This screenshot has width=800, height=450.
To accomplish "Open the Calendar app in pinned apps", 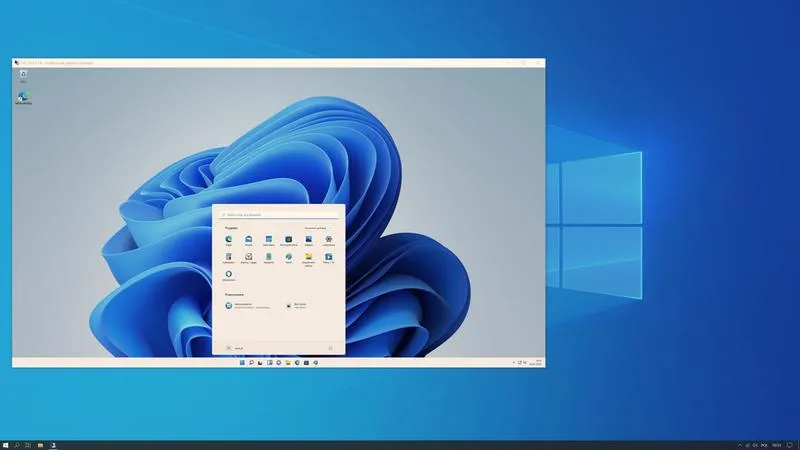I will (x=268, y=239).
